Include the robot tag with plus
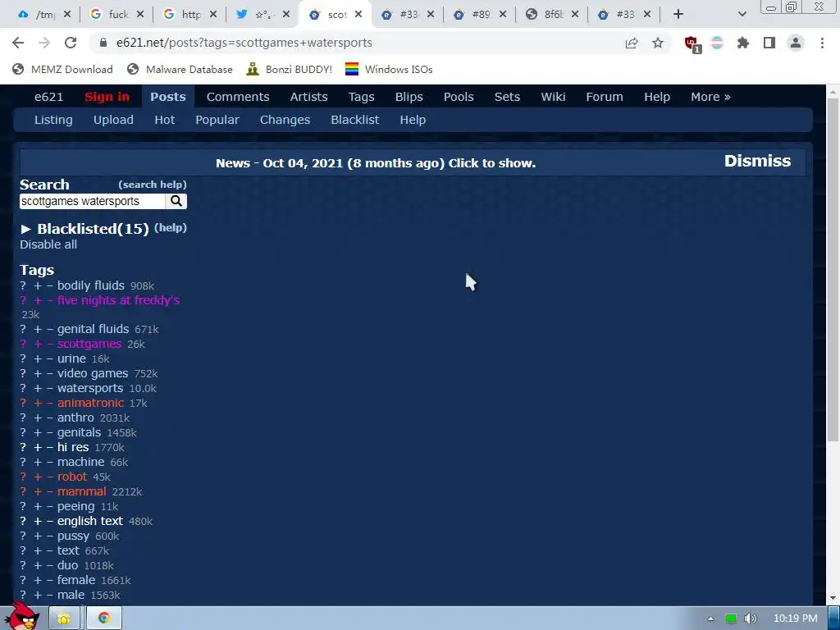The image size is (840, 630). coord(38,477)
